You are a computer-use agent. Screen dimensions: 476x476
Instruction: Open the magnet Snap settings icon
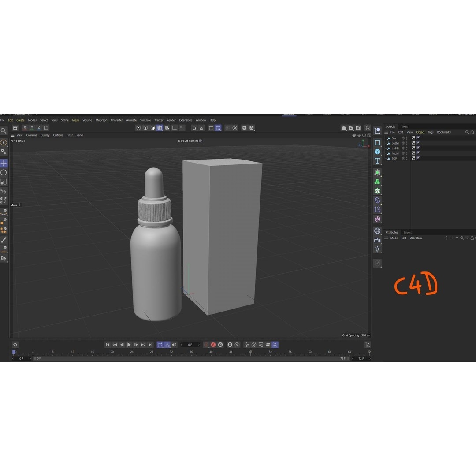pos(194,128)
